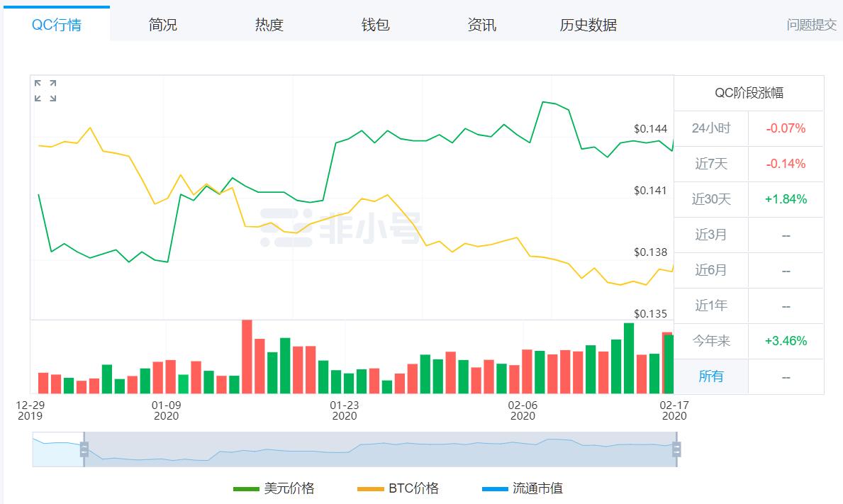Image resolution: width=843 pixels, height=504 pixels.
Task: Click the right range slider handle
Action: (x=676, y=449)
